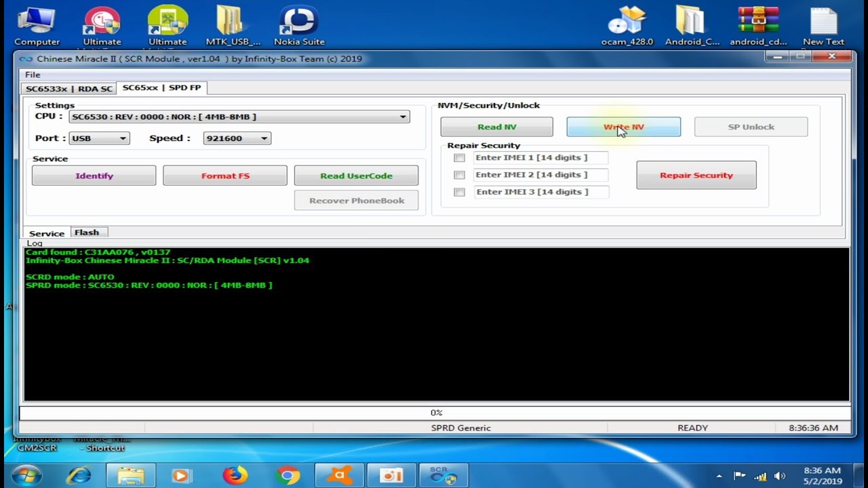Click the SP Unlock button
The height and width of the screenshot is (488, 868).
pyautogui.click(x=751, y=127)
